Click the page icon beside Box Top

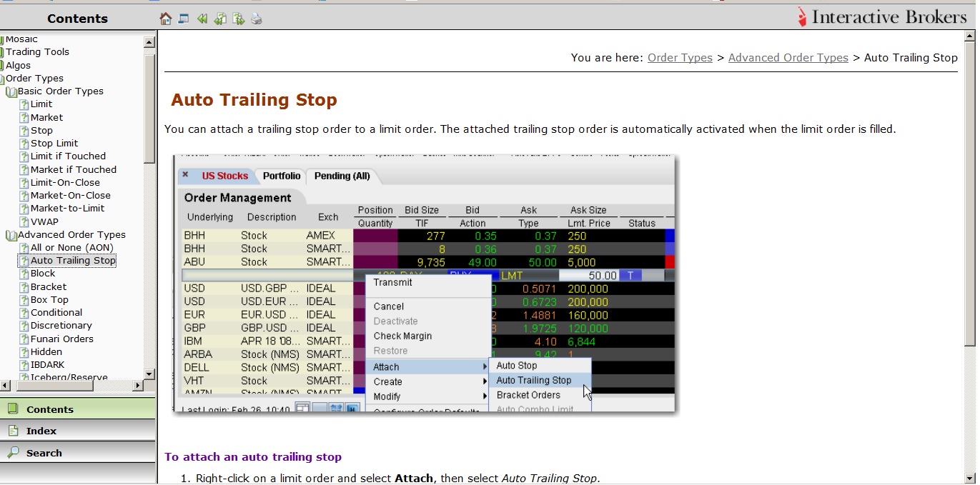[x=24, y=300]
